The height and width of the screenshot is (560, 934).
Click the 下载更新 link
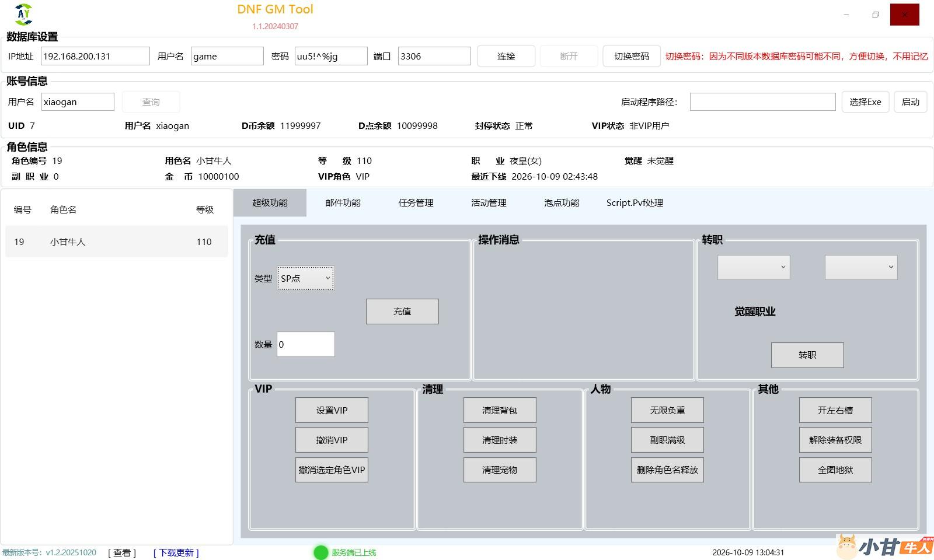point(176,552)
